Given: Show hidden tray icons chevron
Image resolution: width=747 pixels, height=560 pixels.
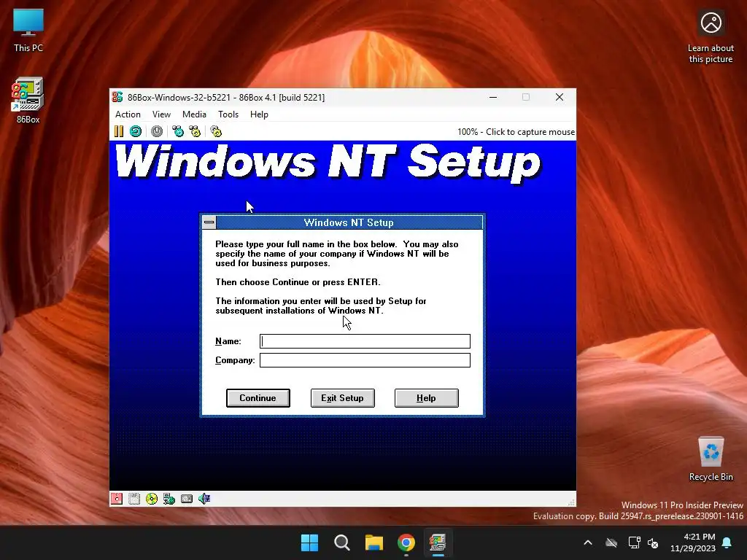Looking at the screenshot, I should [588, 542].
